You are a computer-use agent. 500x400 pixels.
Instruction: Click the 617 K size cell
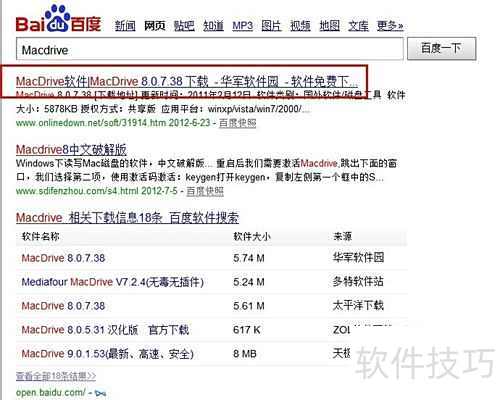pyautogui.click(x=247, y=330)
